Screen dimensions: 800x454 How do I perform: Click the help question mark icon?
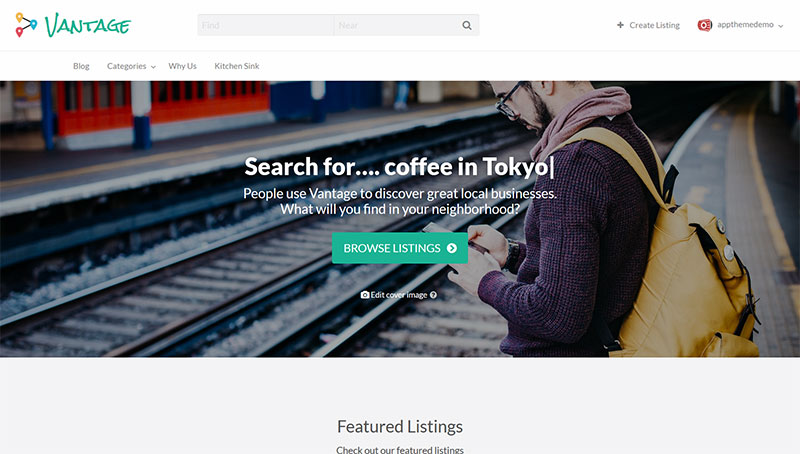coord(433,295)
